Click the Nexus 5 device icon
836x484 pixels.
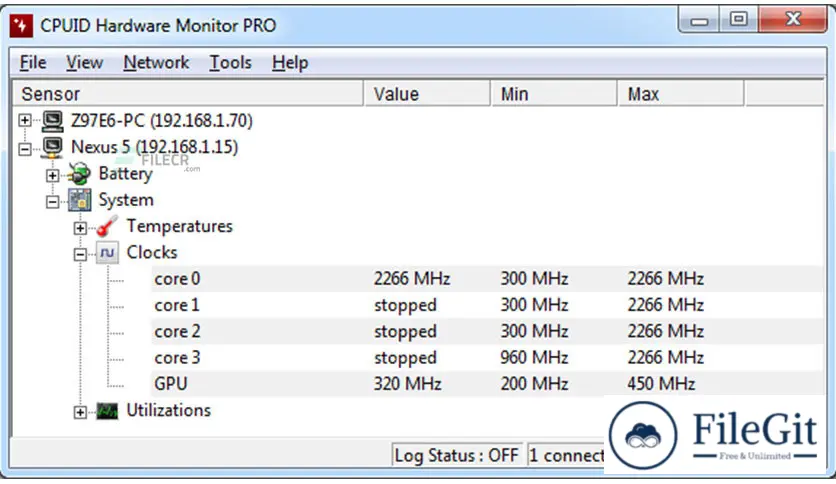[x=52, y=148]
